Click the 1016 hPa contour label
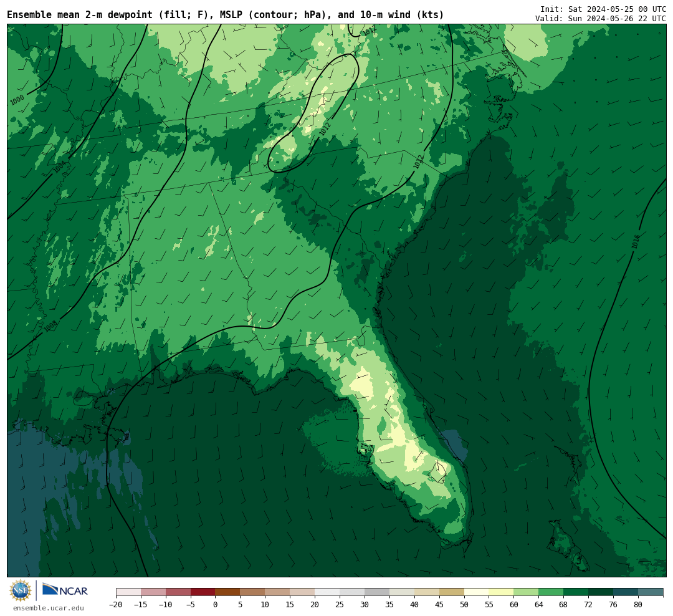The image size is (673, 616). pos(636,241)
